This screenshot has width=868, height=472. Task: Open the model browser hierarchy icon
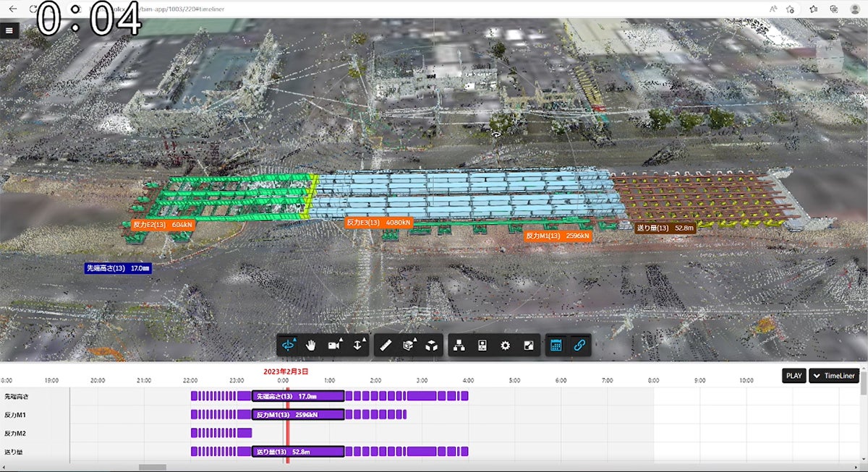(459, 346)
